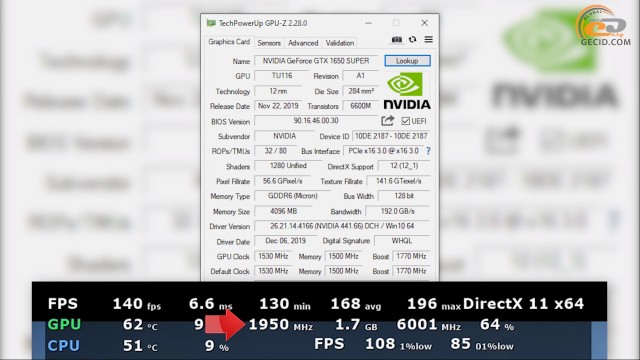Click the 168 avg FPS overlay value
Viewport: 640px width, 360px height.
tap(356, 304)
